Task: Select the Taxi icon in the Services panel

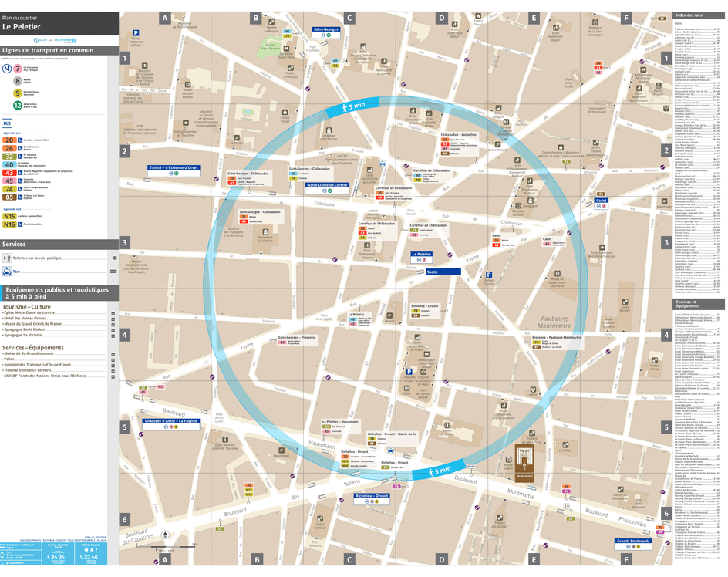Action: point(7,272)
